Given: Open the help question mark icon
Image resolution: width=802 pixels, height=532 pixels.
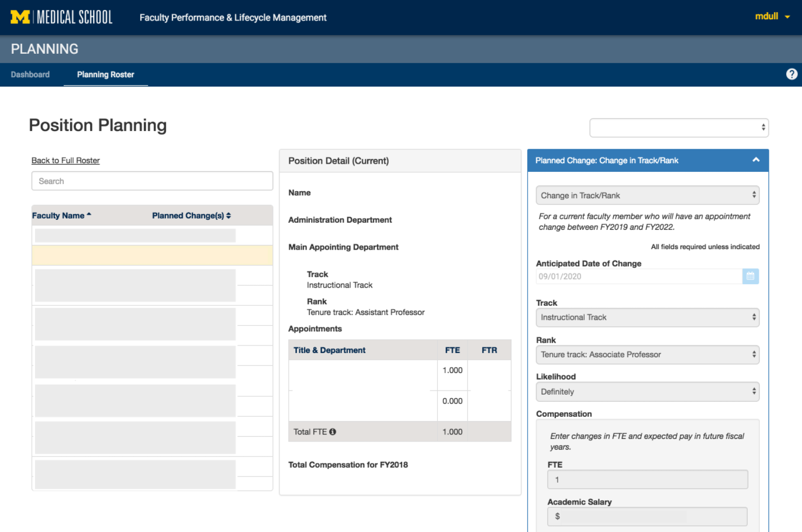Looking at the screenshot, I should click(791, 74).
